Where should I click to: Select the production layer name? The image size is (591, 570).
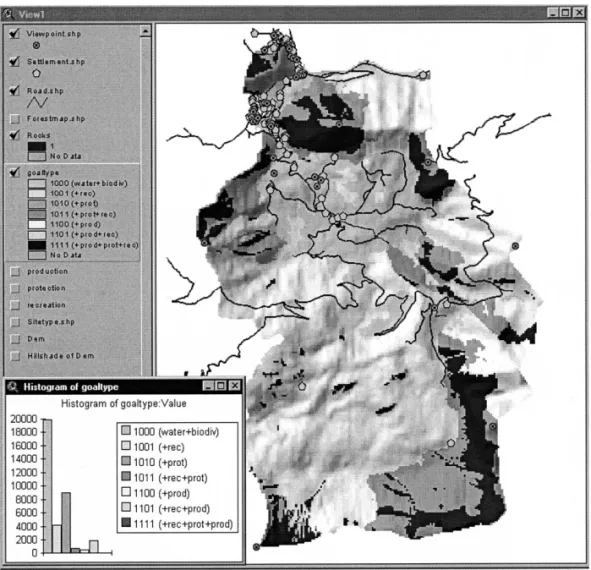(47, 271)
